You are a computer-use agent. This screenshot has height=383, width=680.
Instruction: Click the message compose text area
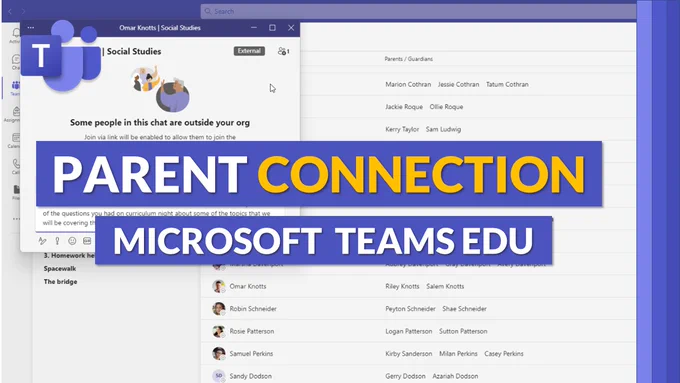160,219
